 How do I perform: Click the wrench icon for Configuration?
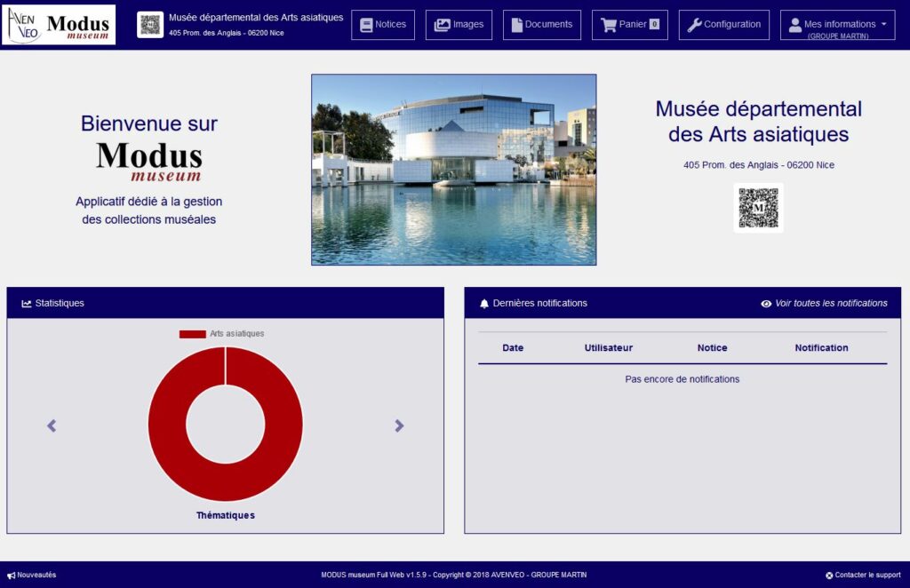tap(695, 25)
